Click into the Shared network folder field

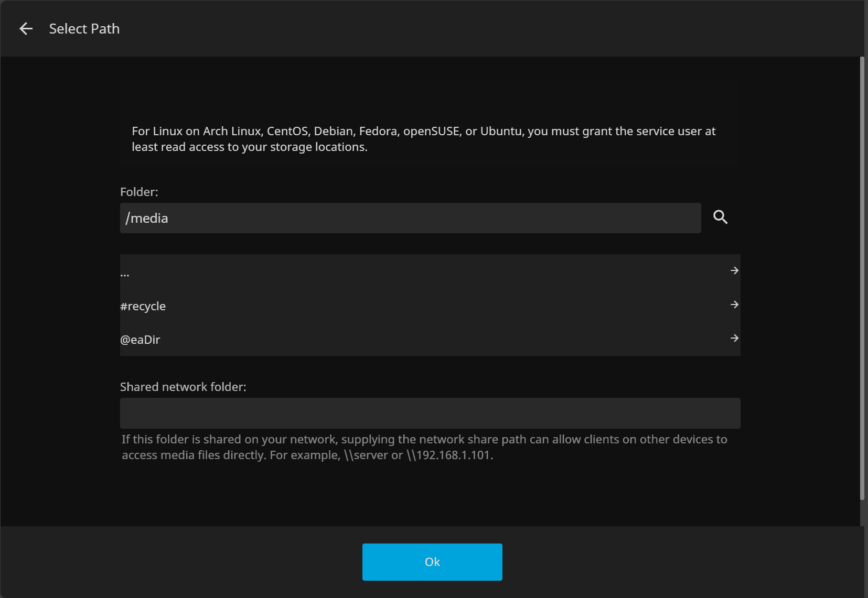pyautogui.click(x=430, y=413)
